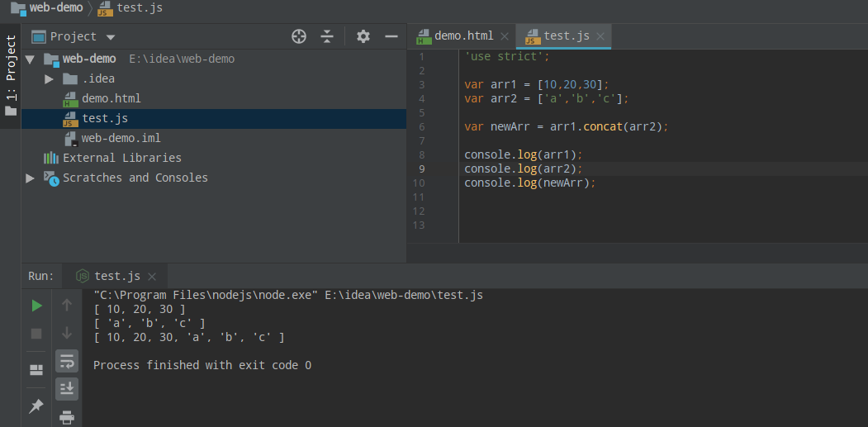Image resolution: width=868 pixels, height=427 pixels.
Task: Open Project panel settings gear
Action: [x=363, y=36]
